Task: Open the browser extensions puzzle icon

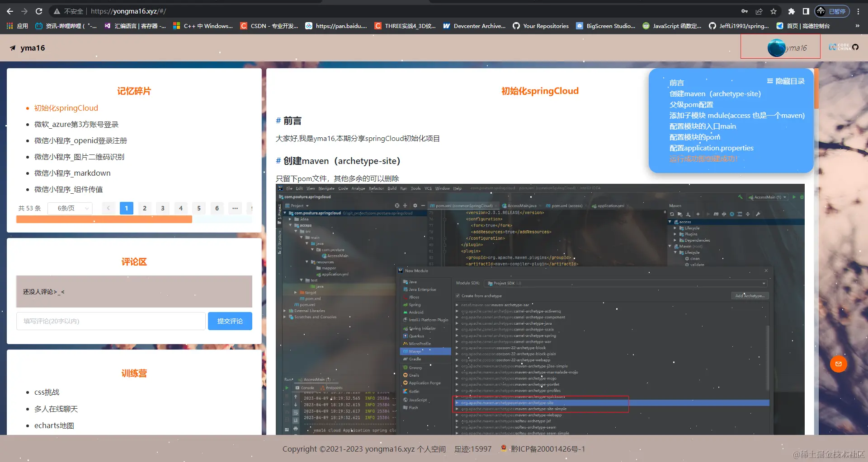Action: [792, 11]
